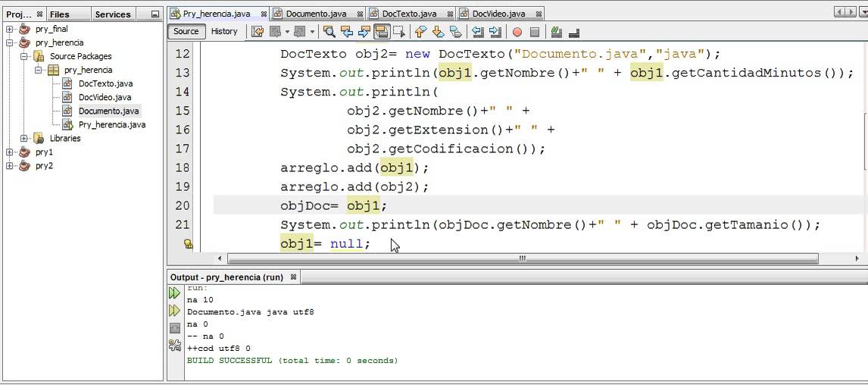Screen dimensions: 868x385
Task: Click the Comment lines icon
Action: coord(557,32)
